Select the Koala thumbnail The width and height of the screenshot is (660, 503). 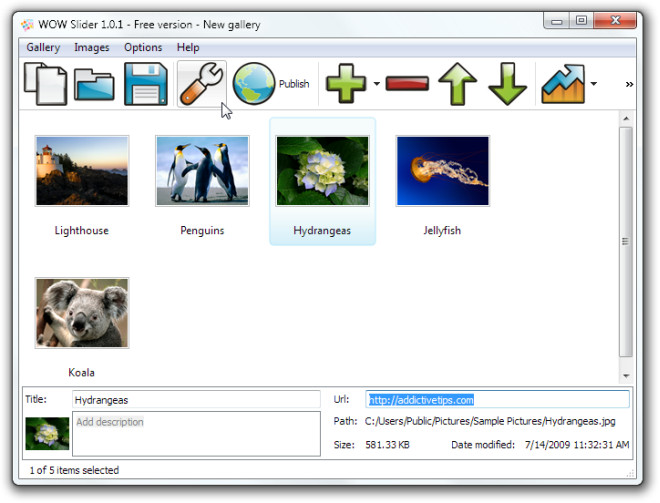coord(82,313)
